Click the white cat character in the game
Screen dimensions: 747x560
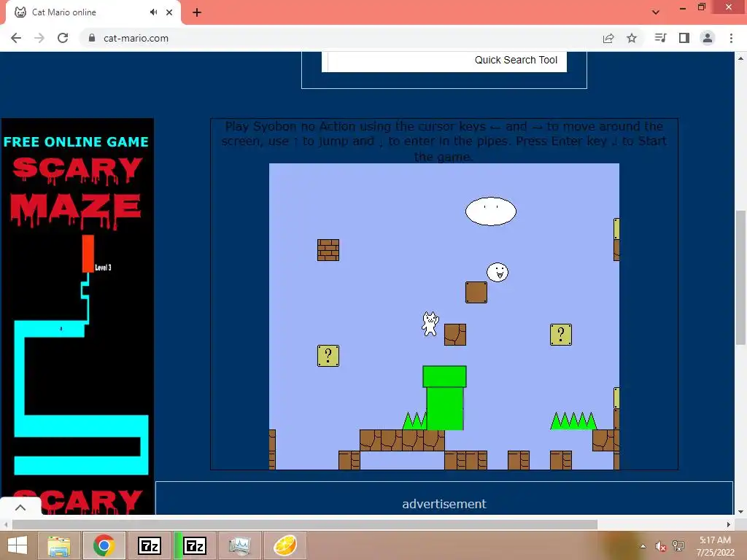pyautogui.click(x=430, y=324)
